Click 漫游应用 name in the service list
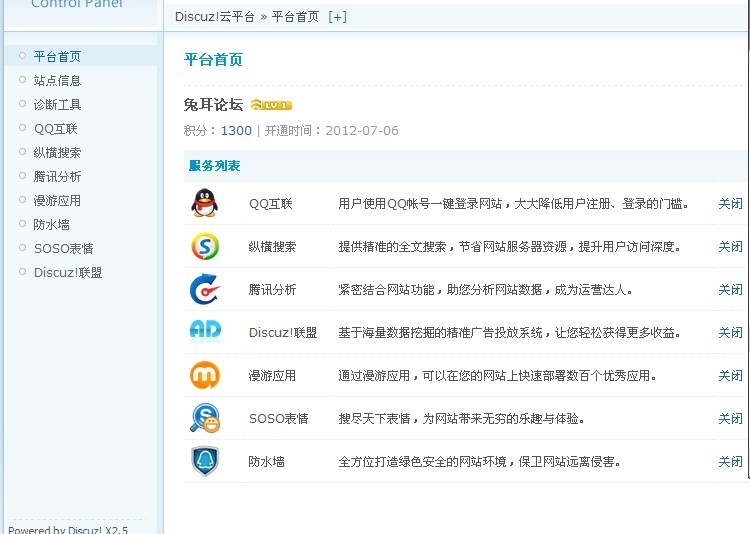This screenshot has width=750, height=534. [272, 376]
